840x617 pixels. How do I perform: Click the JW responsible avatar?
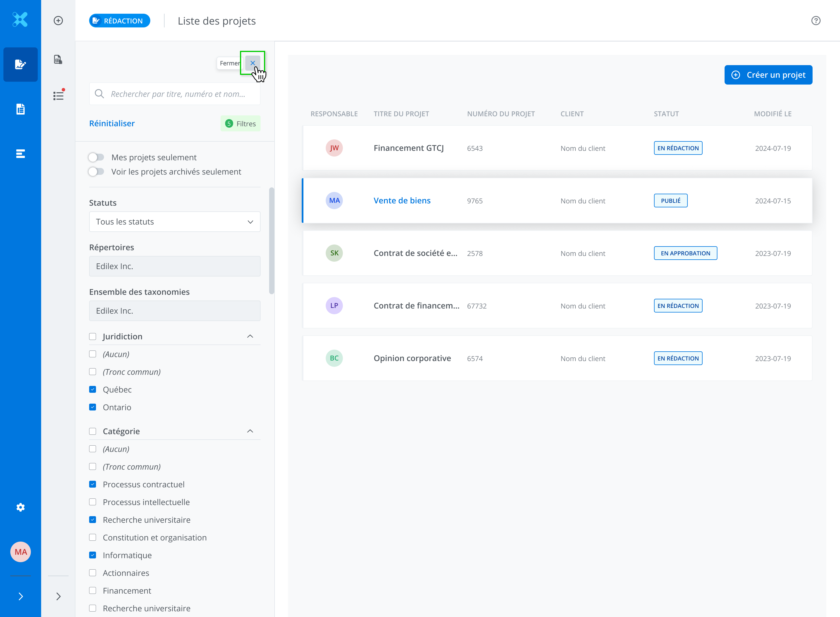[x=334, y=148]
